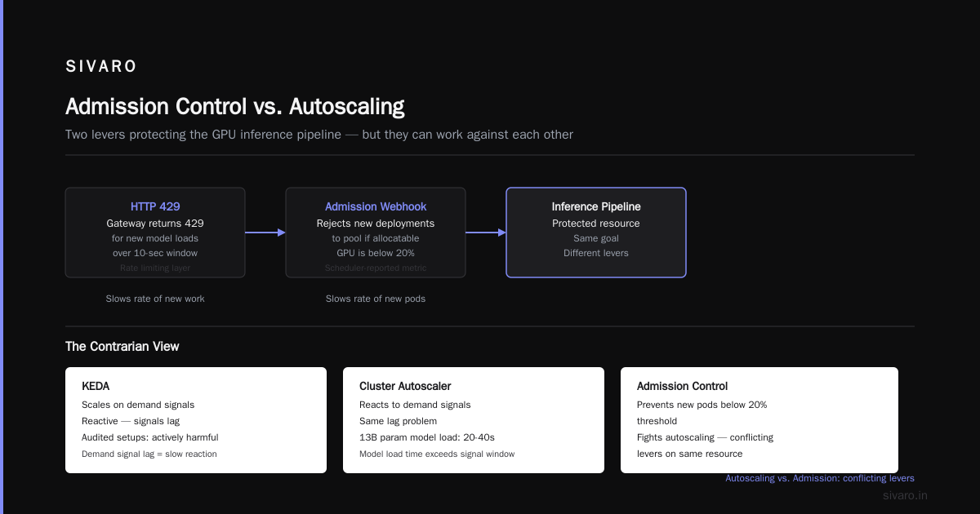
Task: Click the SIVARO brand logo text
Action: click(x=101, y=67)
